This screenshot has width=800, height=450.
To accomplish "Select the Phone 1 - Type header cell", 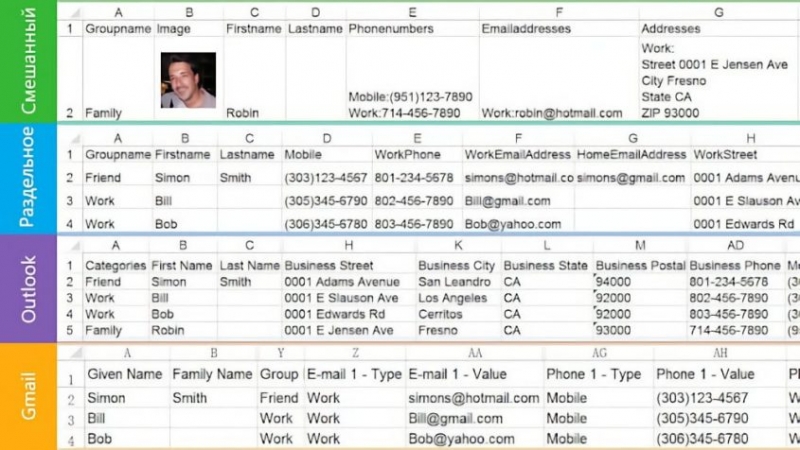I will click(598, 374).
